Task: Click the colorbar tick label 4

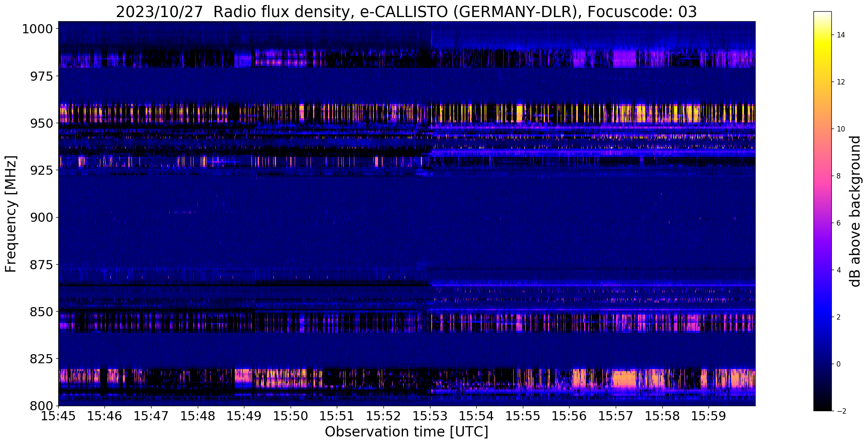Action: (838, 270)
